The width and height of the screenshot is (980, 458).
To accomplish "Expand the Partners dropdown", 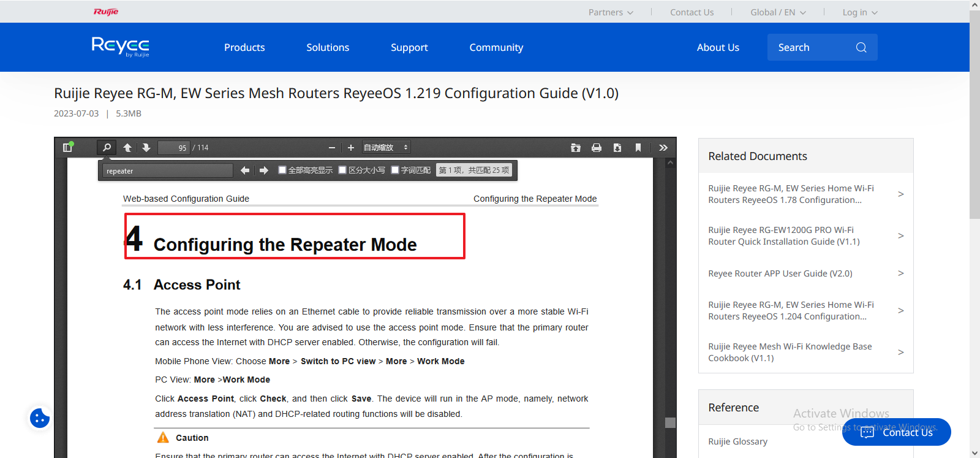I will pos(611,12).
